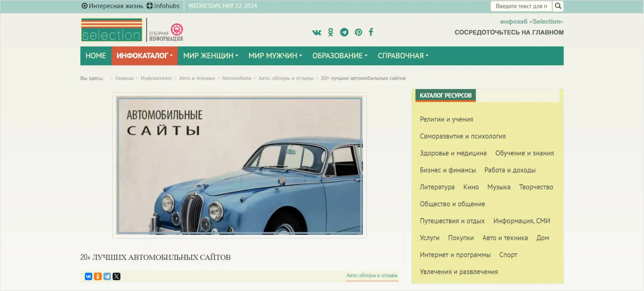Click the инфохаб «Selection» header text

click(531, 22)
